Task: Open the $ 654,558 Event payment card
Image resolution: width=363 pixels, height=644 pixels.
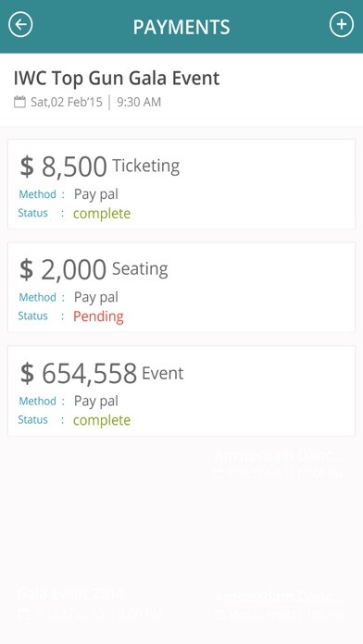Action: click(x=181, y=391)
